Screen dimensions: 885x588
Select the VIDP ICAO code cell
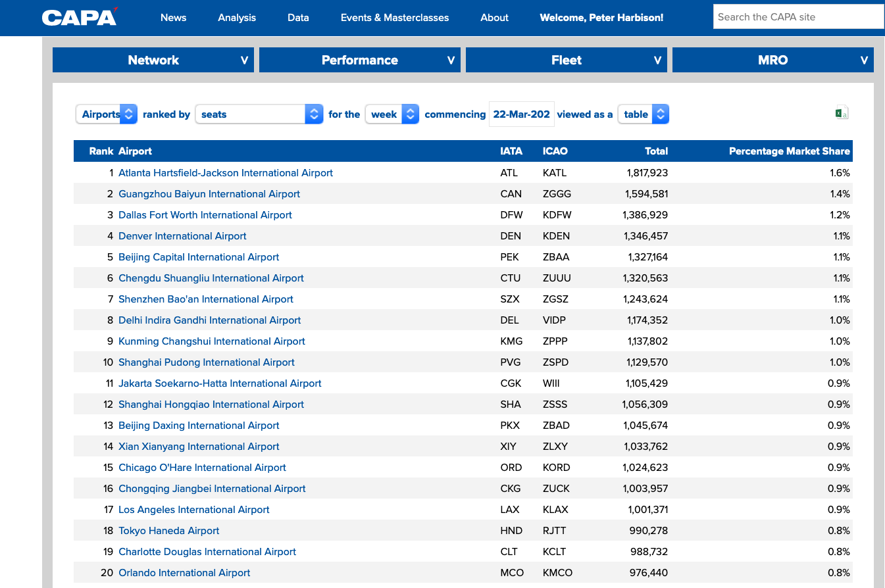555,320
